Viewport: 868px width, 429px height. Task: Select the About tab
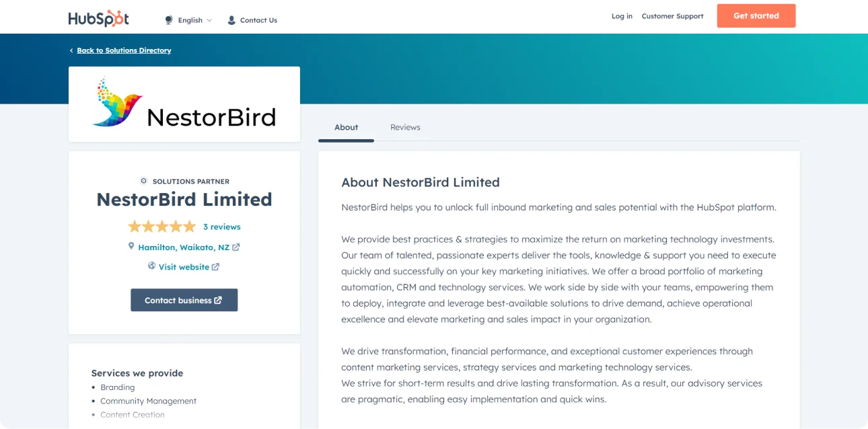pyautogui.click(x=346, y=127)
